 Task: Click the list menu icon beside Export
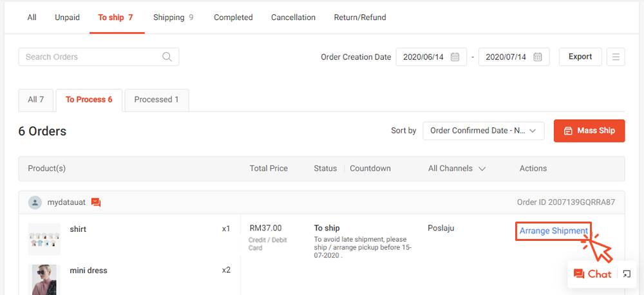click(x=616, y=57)
